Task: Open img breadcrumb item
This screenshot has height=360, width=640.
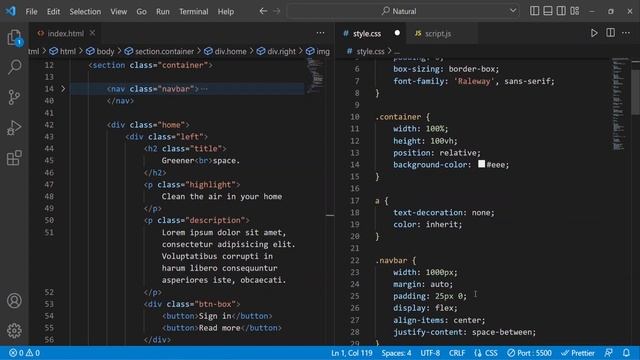Action: pyautogui.click(x=318, y=51)
